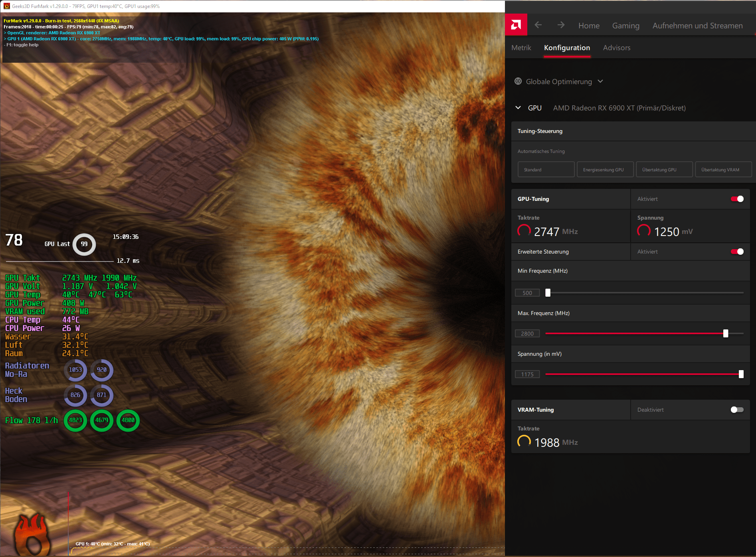
Task: Click the FurMark title bar icon
Action: click(6, 6)
